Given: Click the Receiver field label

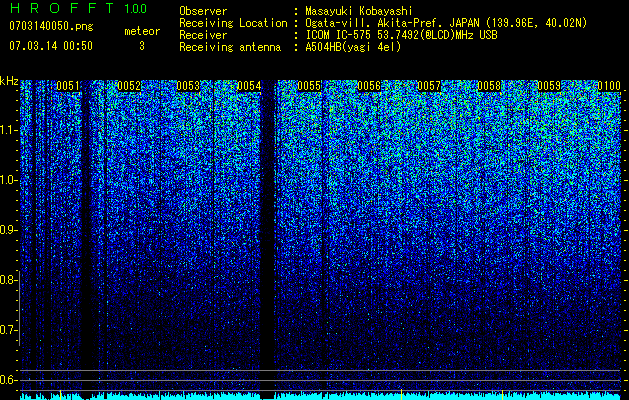Looking at the screenshot, I should (203, 35).
